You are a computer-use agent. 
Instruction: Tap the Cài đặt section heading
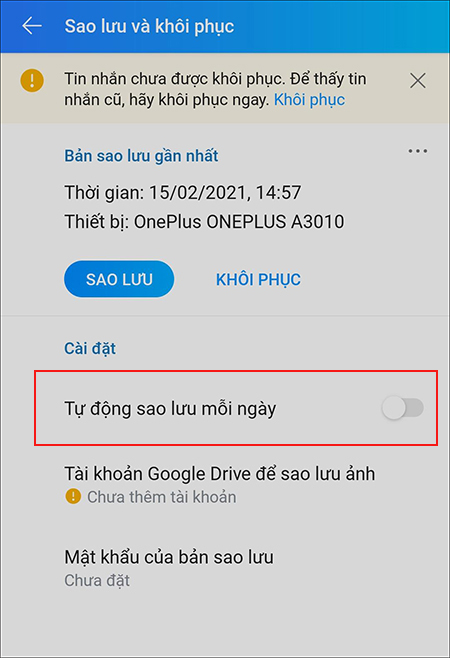click(90, 348)
